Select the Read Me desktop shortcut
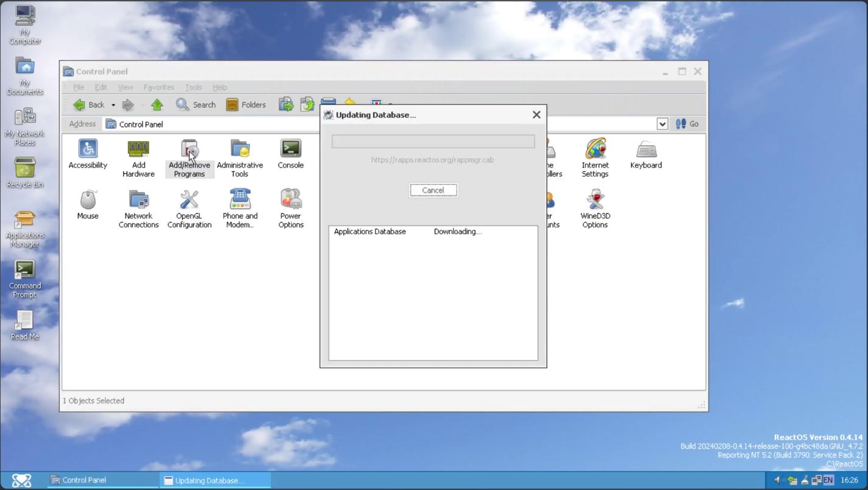The height and width of the screenshot is (490, 868). click(25, 325)
